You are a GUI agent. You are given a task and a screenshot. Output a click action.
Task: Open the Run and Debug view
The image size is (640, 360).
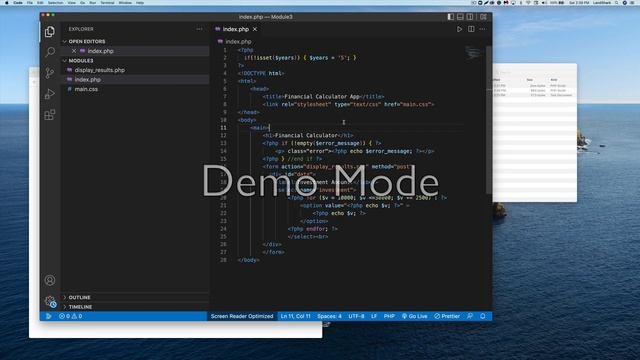point(50,94)
